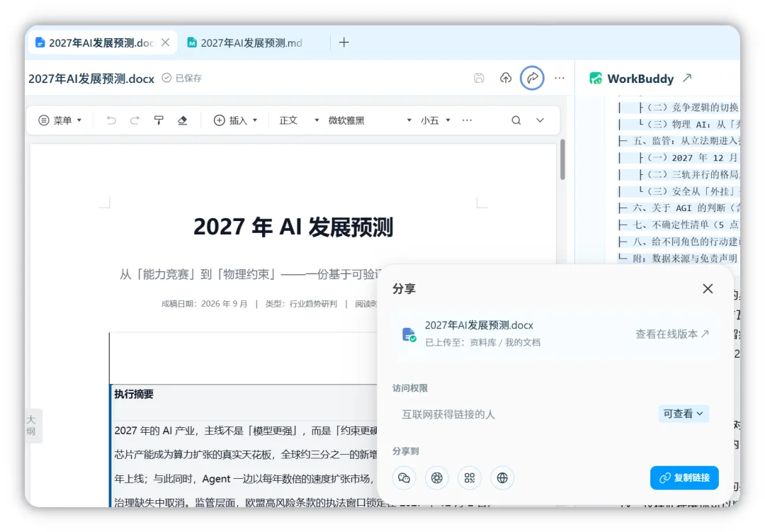Open the header more options ellipsis
765x532 pixels.
[x=560, y=78]
